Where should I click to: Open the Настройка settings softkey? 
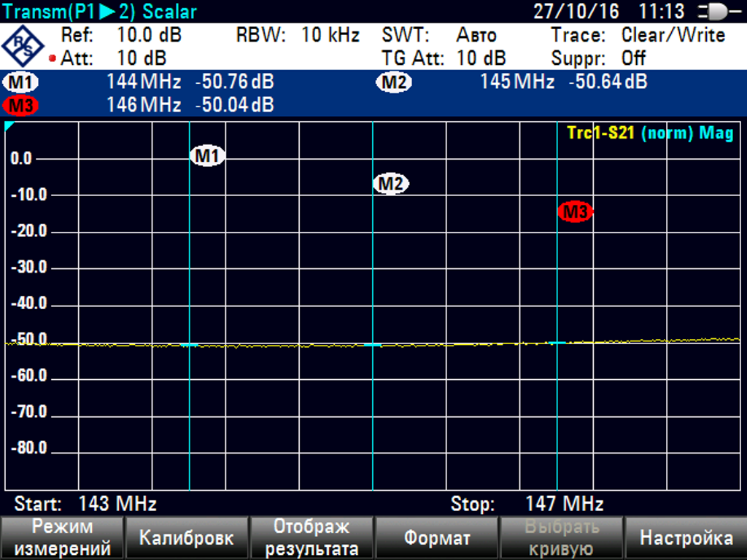point(686,538)
